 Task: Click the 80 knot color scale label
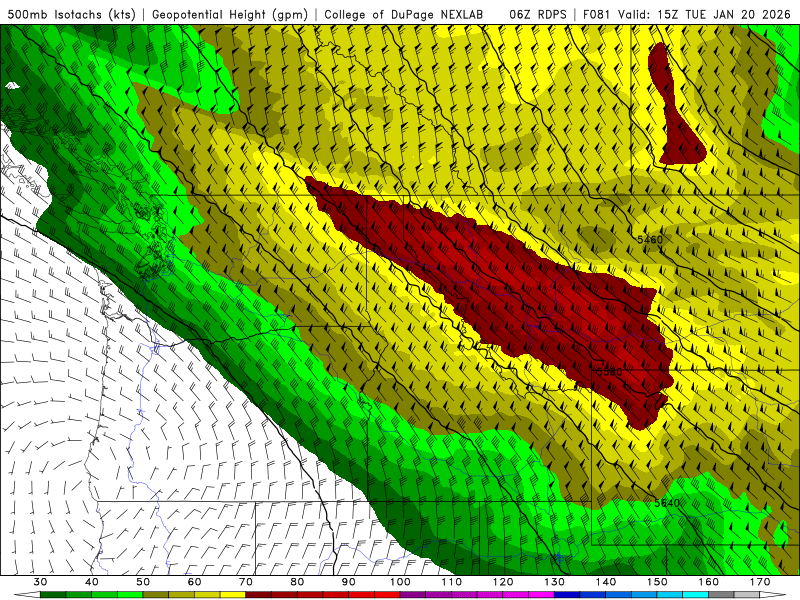coord(297,582)
